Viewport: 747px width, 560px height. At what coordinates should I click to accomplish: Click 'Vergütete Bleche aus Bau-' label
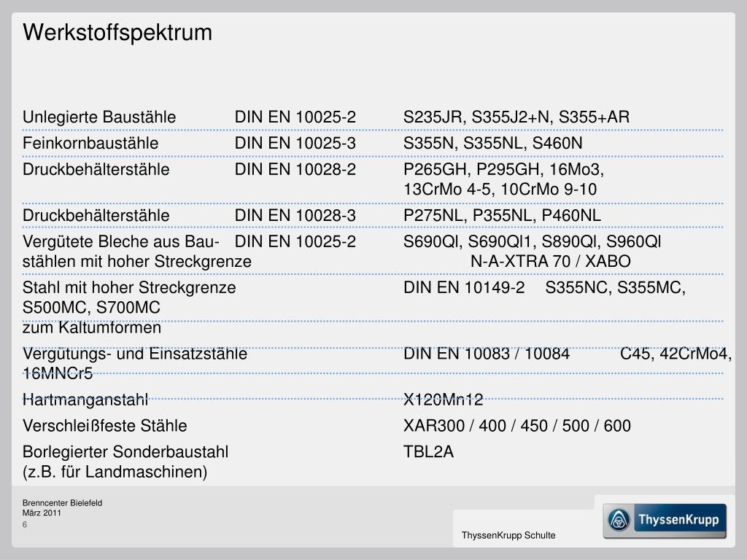tap(121, 242)
